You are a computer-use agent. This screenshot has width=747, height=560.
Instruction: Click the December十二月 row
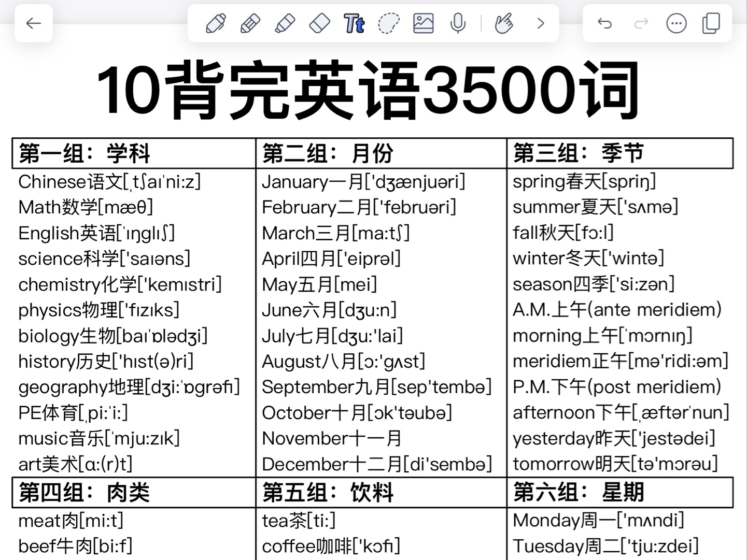(x=377, y=464)
